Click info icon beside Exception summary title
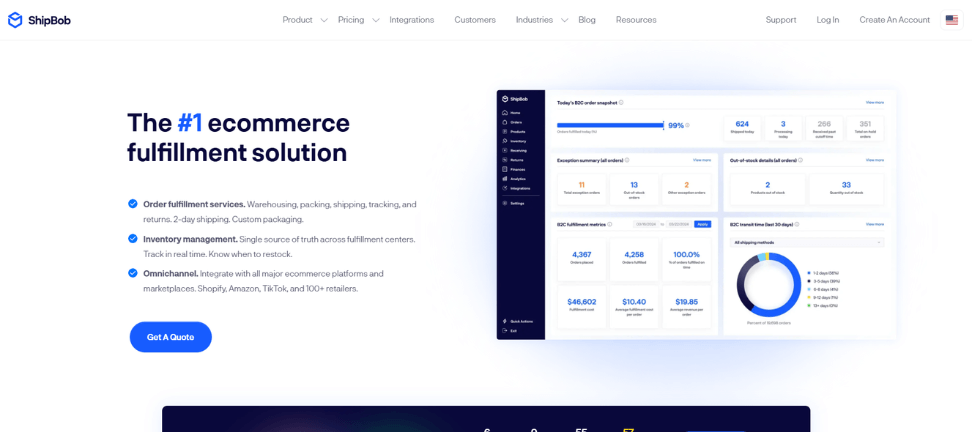This screenshot has height=432, width=972. pos(627,160)
